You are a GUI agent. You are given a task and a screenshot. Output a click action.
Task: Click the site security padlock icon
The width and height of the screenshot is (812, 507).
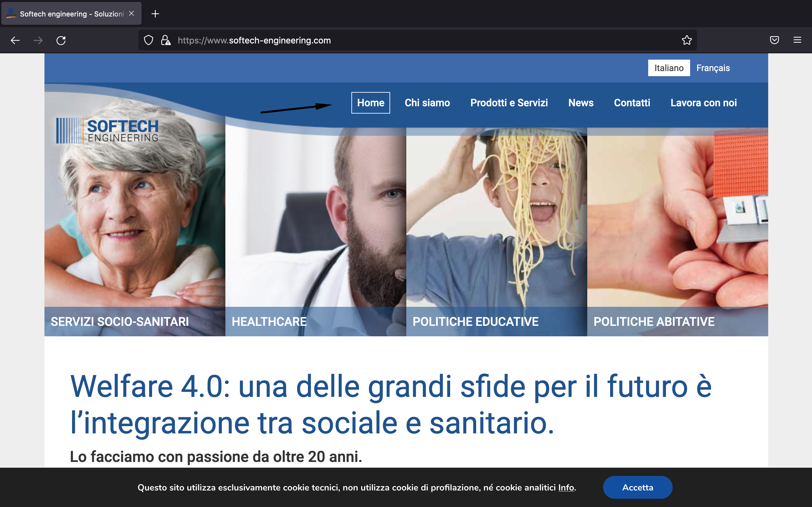click(x=166, y=41)
